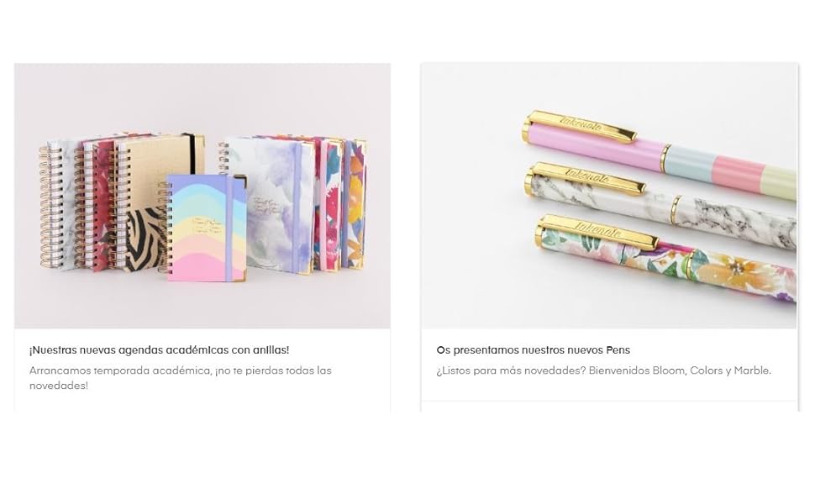The height and width of the screenshot is (504, 815).
Task: Click the pens product photo
Action: (608, 196)
